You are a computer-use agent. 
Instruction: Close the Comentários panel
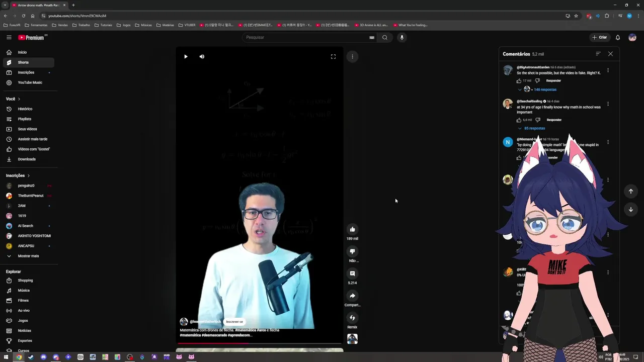pos(610,54)
